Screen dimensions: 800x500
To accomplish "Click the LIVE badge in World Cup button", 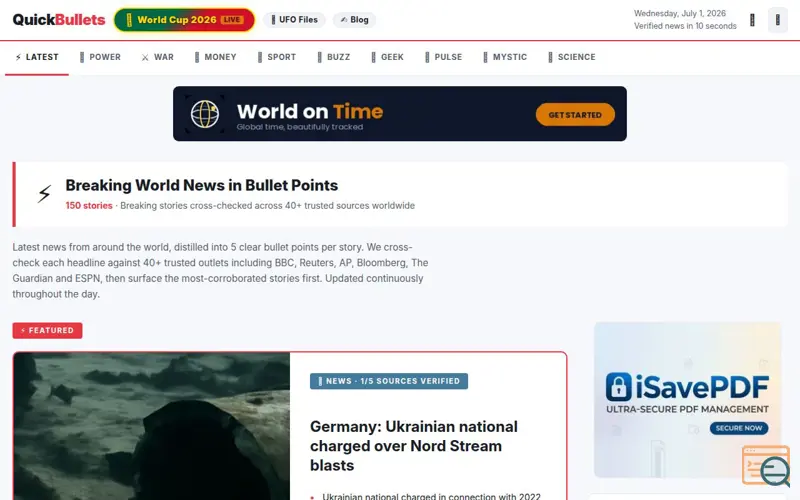I will 232,20.
